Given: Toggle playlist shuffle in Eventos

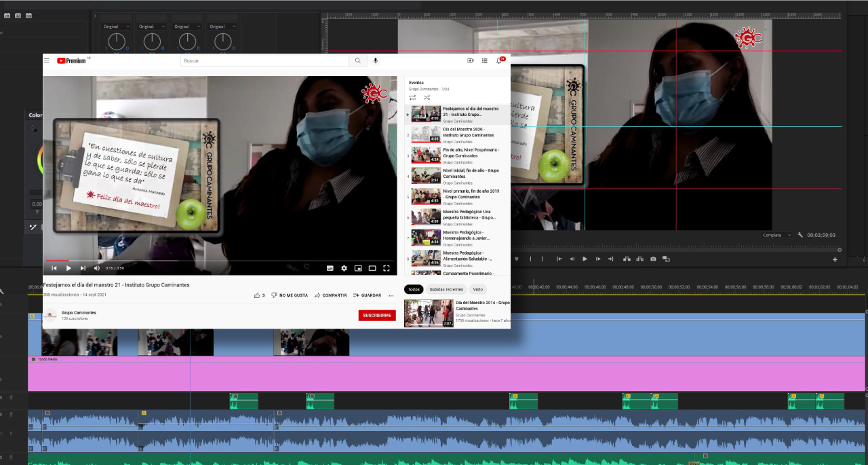Looking at the screenshot, I should tap(427, 98).
